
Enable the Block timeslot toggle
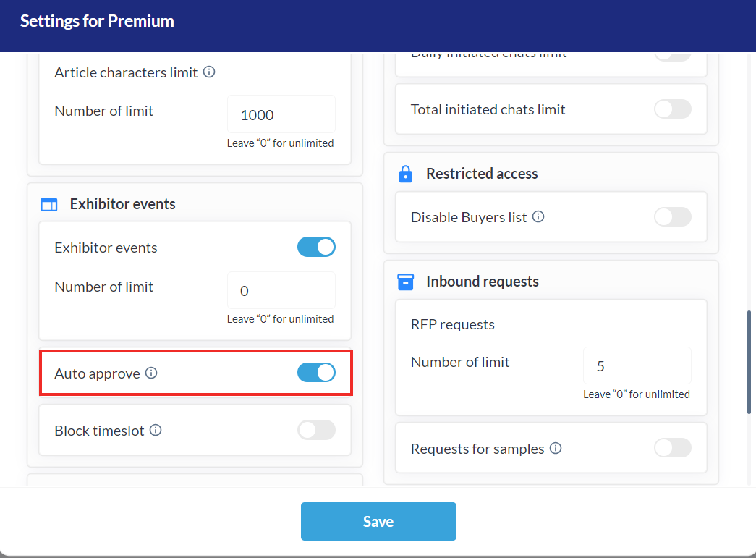[x=316, y=430]
